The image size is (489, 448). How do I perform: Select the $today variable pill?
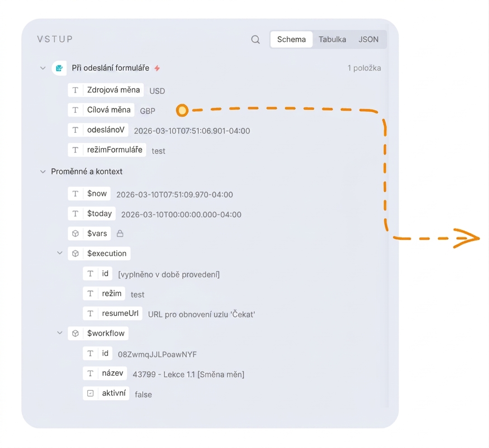92,214
